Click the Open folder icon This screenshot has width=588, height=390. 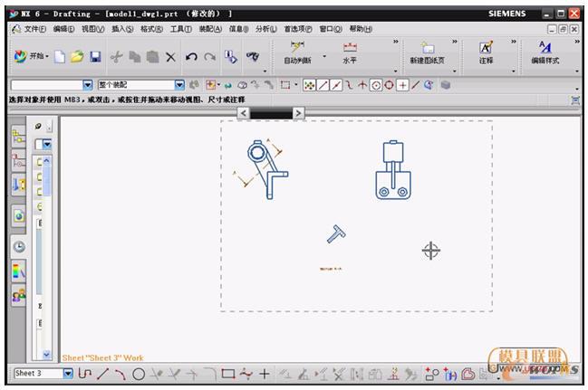coord(78,57)
